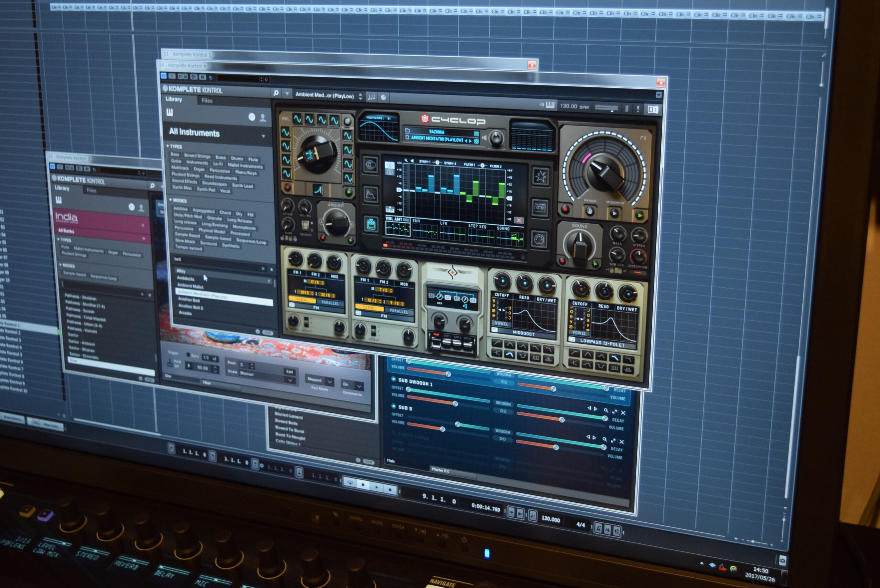The image size is (880, 588).
Task: Expand All Instruments product dropdown
Action: 263,136
